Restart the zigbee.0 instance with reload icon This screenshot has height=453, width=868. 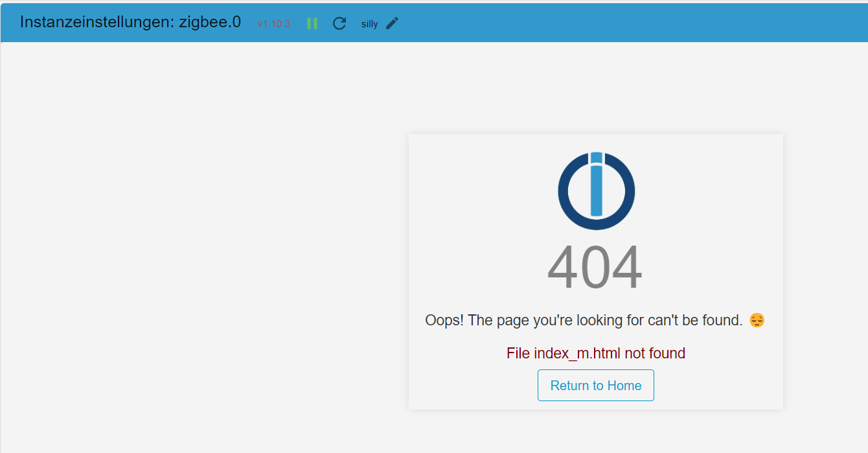point(339,23)
